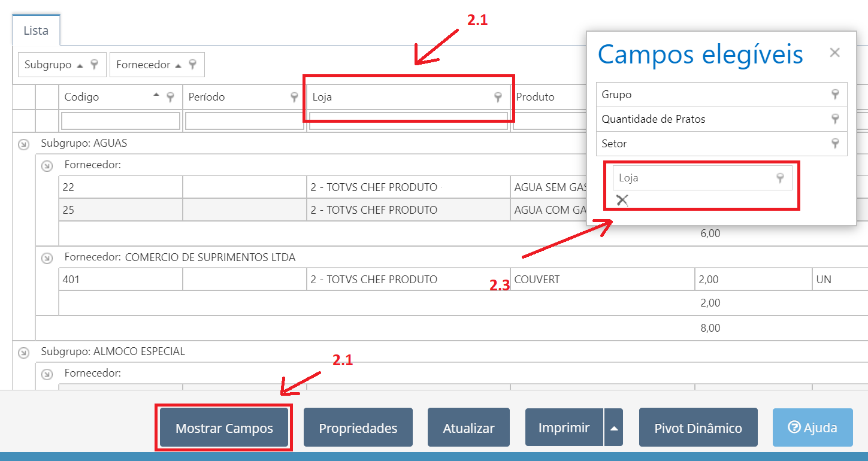Click the code cell 22
868x461 pixels.
pyautogui.click(x=120, y=187)
